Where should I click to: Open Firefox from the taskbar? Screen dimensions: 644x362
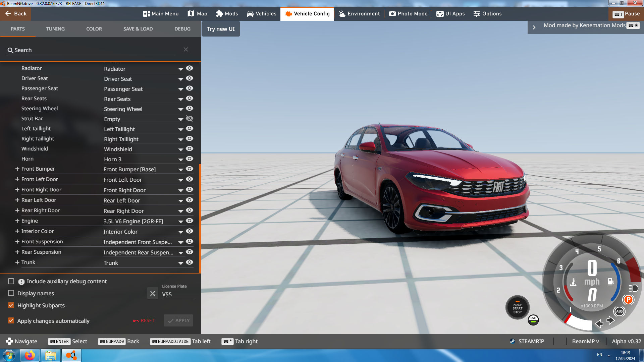pos(30,355)
